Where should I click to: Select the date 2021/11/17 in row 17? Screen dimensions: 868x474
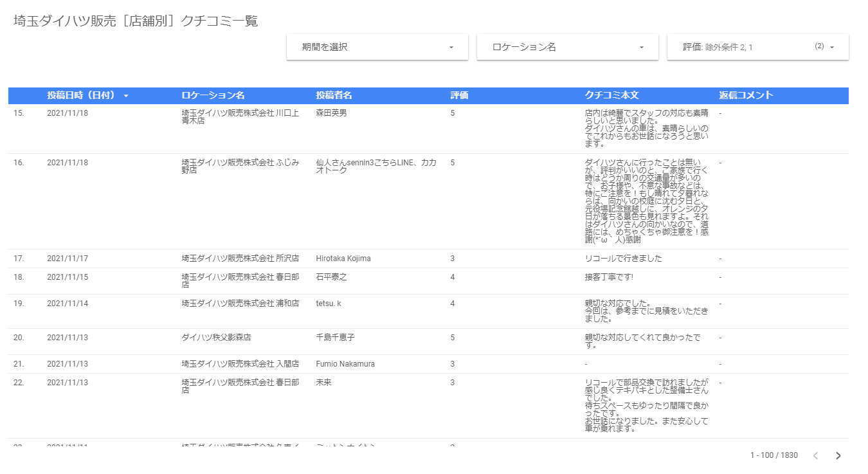click(68, 259)
